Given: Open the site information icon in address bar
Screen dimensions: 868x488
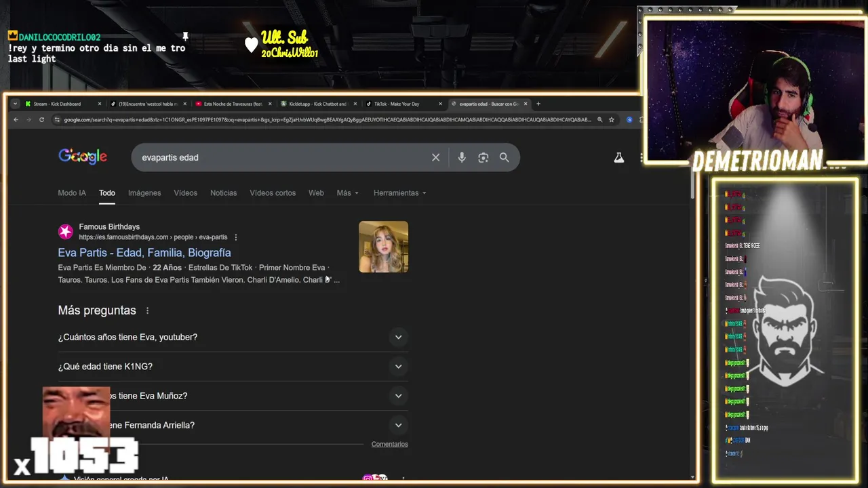Looking at the screenshot, I should pyautogui.click(x=58, y=120).
